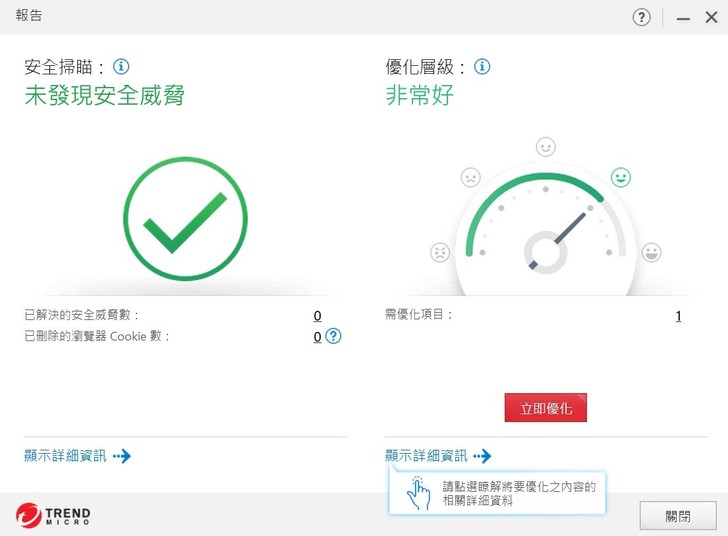This screenshot has height=536, width=728.
Task: Click the grinning face at gauge right
Action: [651, 252]
